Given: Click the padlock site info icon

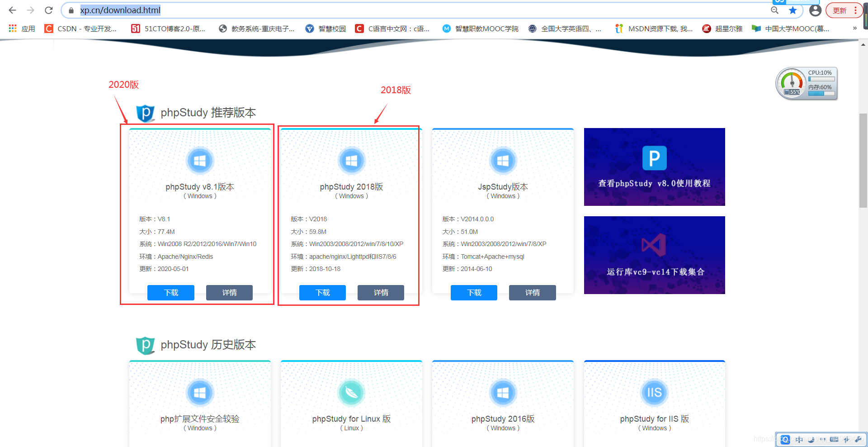Looking at the screenshot, I should (71, 10).
